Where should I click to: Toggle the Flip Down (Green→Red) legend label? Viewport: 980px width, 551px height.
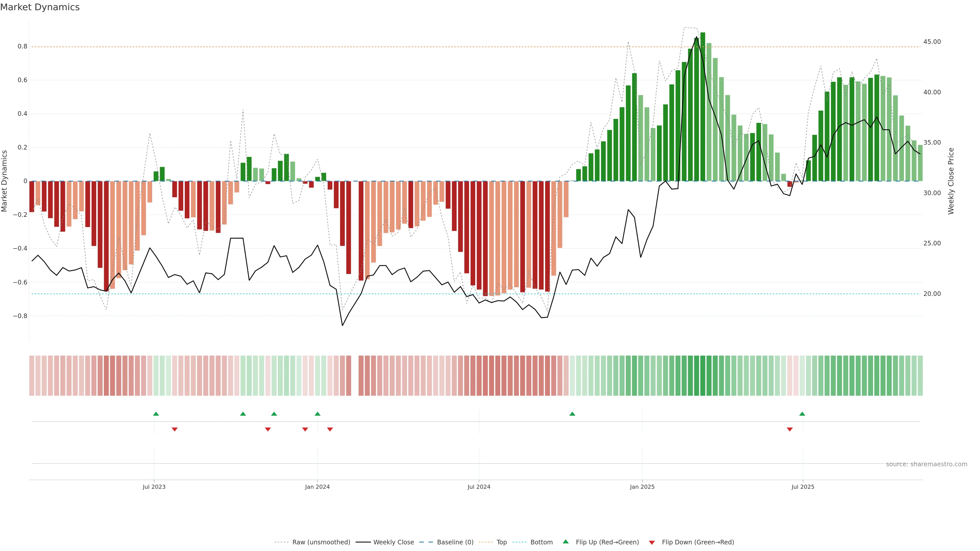698,542
